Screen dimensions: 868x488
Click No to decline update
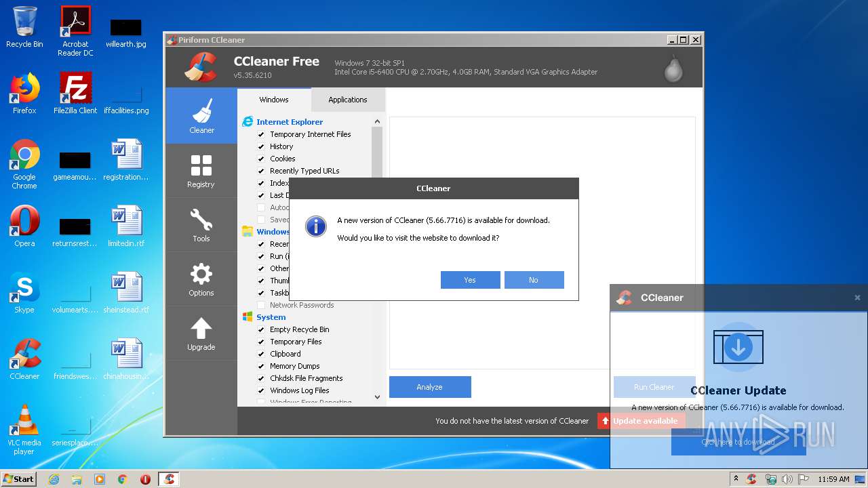pyautogui.click(x=534, y=280)
